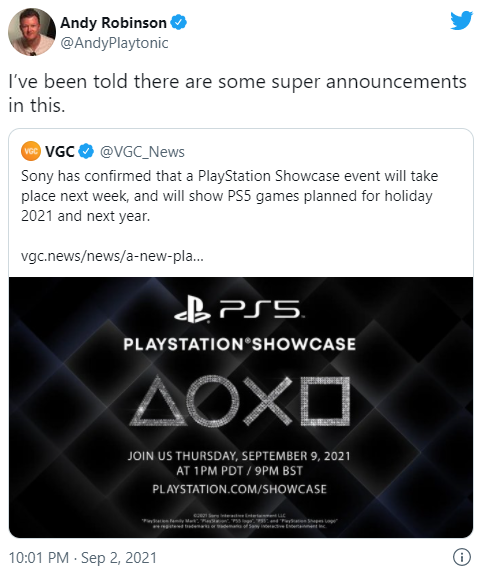Click VGC's blue verified checkmark

86,151
